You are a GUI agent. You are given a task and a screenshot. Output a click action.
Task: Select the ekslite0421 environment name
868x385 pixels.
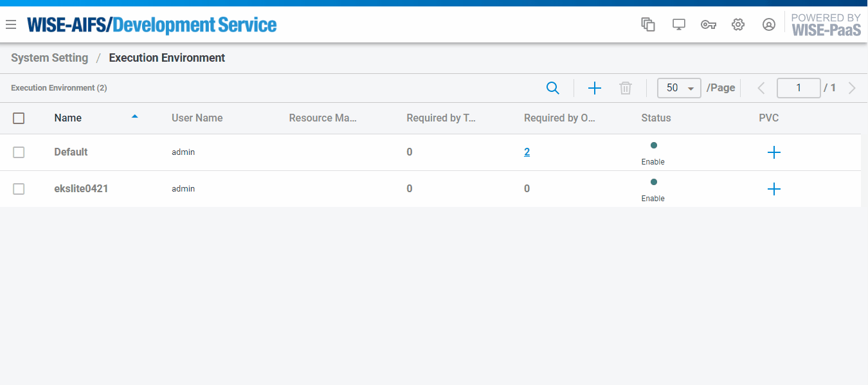point(81,189)
